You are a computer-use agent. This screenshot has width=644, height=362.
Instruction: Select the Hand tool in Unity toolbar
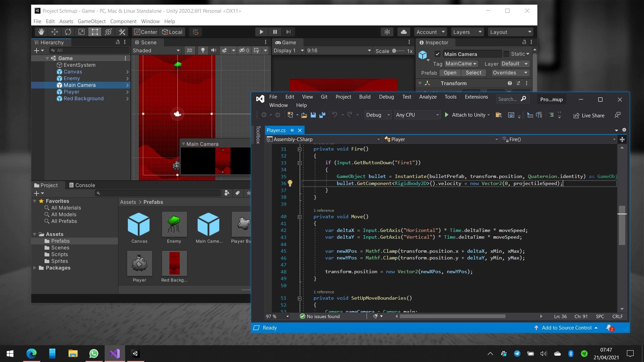pos(41,32)
